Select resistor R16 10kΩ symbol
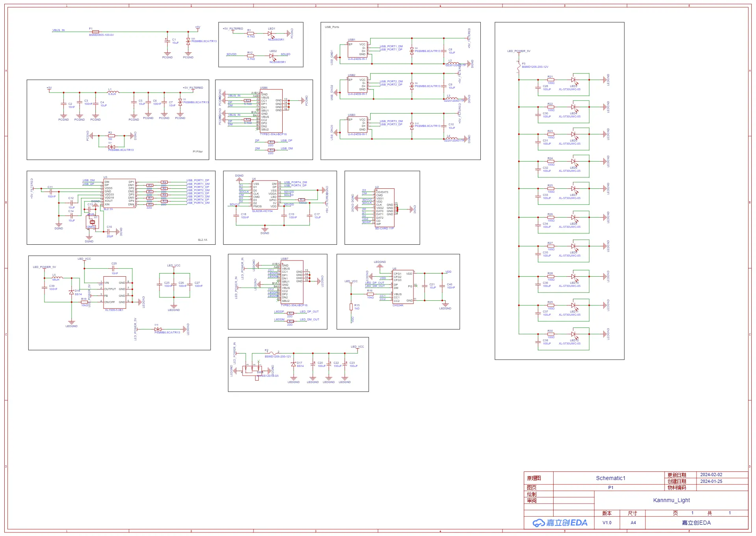The height and width of the screenshot is (536, 756). tap(370, 294)
